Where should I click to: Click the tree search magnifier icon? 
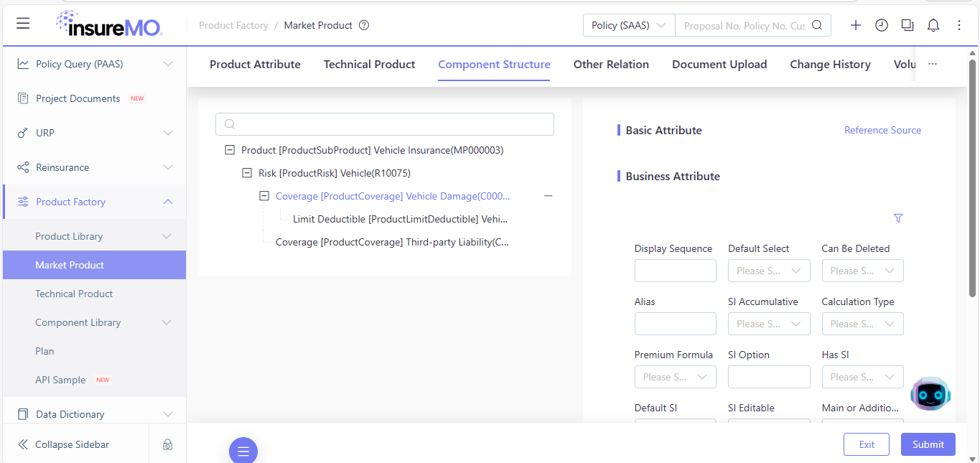230,124
